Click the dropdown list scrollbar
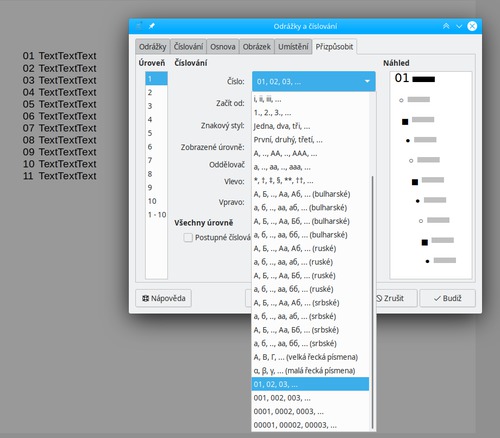Image resolution: width=500 pixels, height=438 pixels. 372,302
